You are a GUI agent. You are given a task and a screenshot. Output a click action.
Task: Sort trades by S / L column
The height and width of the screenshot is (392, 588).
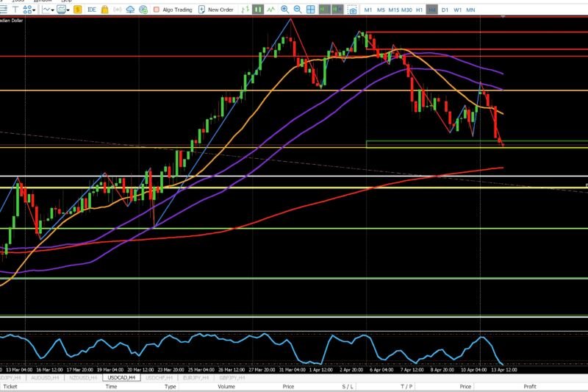(x=348, y=387)
